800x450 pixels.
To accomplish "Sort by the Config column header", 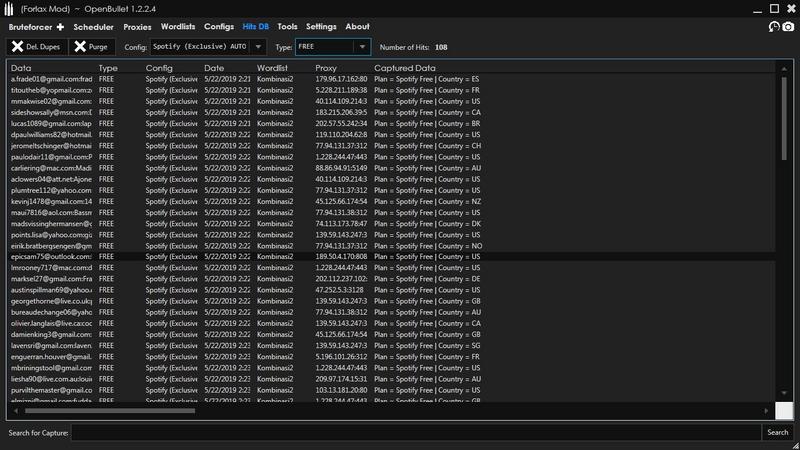I will point(159,68).
